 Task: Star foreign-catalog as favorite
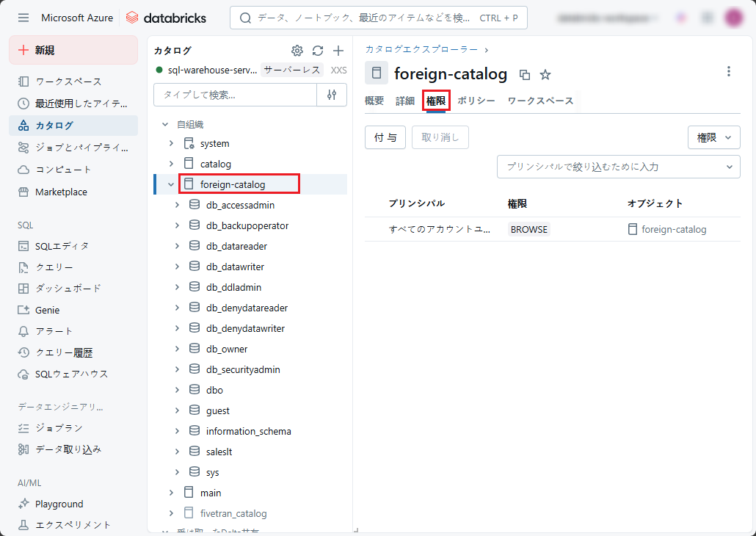(545, 74)
